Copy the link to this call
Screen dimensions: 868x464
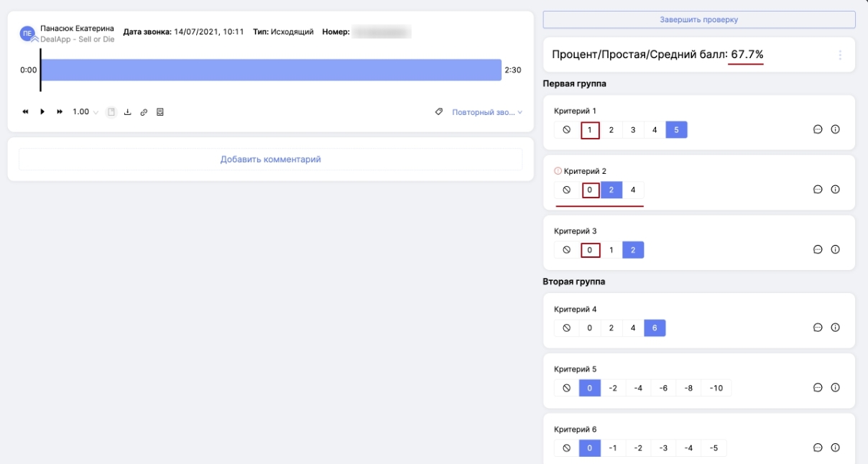pyautogui.click(x=144, y=112)
